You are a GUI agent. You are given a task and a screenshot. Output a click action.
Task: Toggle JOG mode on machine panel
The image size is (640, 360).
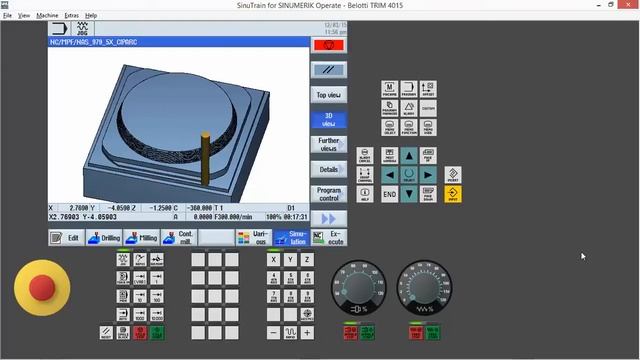click(x=123, y=260)
